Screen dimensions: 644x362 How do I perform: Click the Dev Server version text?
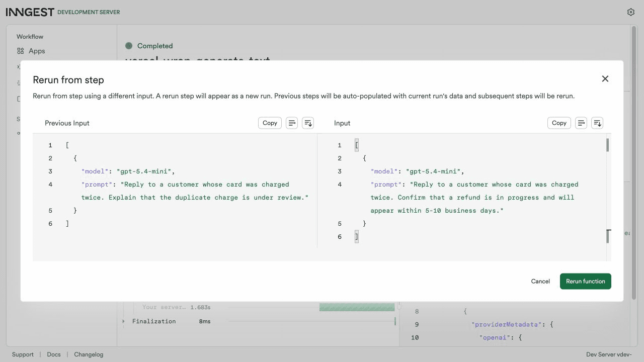609,354
